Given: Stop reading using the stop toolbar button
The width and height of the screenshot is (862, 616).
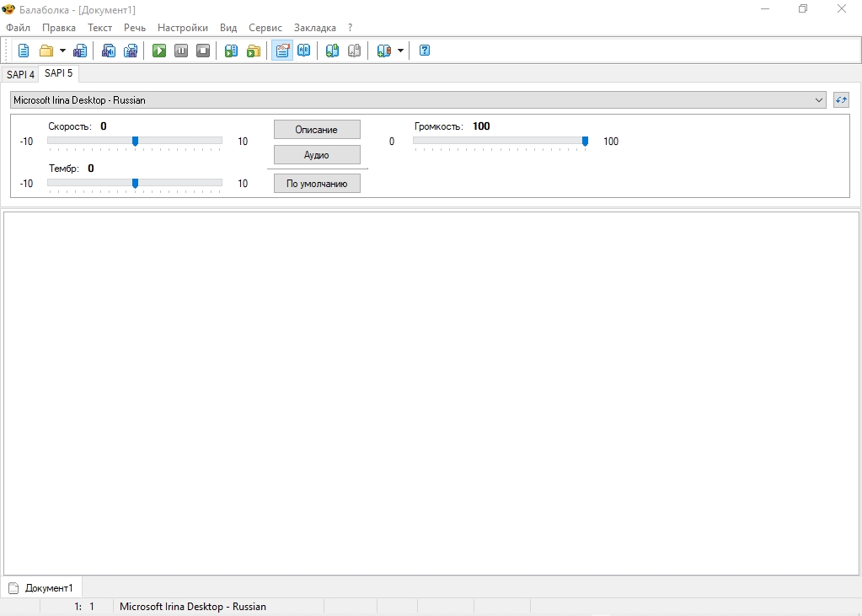Looking at the screenshot, I should 203,51.
